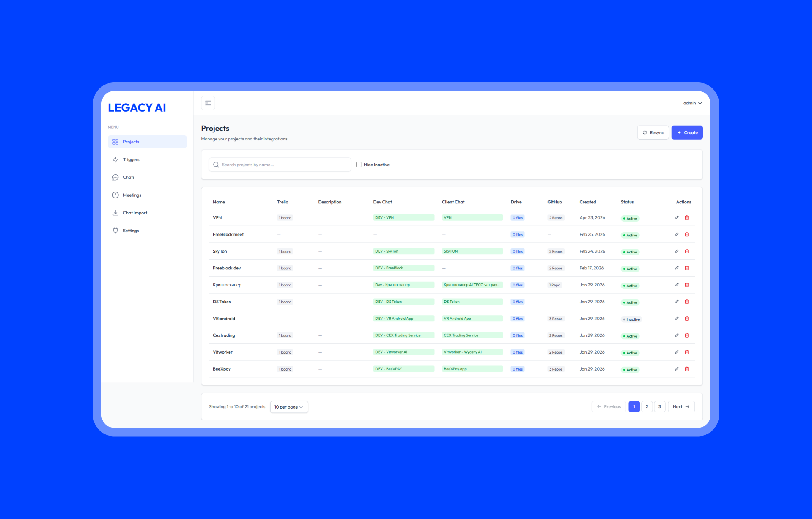Click the Active status of DS Token

[630, 302]
